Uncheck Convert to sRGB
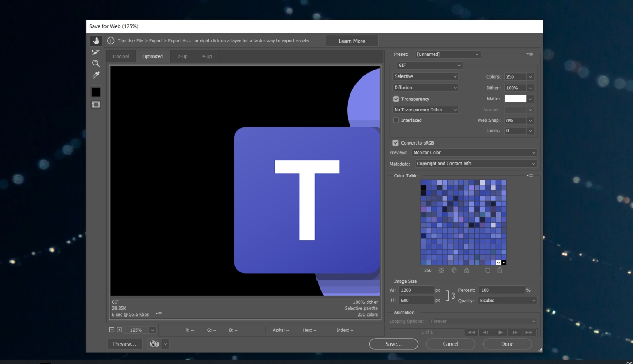This screenshot has width=633, height=364. point(396,142)
